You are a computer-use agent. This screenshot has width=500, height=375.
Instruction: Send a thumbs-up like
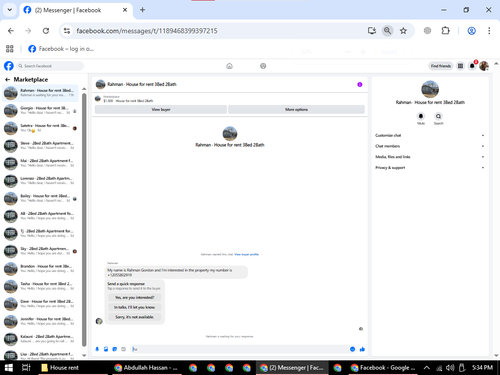(x=362, y=349)
